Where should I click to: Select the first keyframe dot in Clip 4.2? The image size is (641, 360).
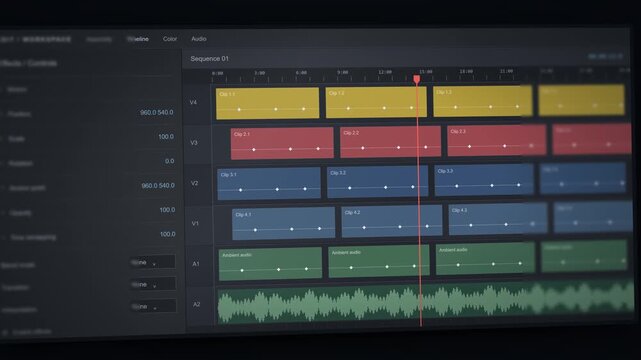click(x=364, y=228)
